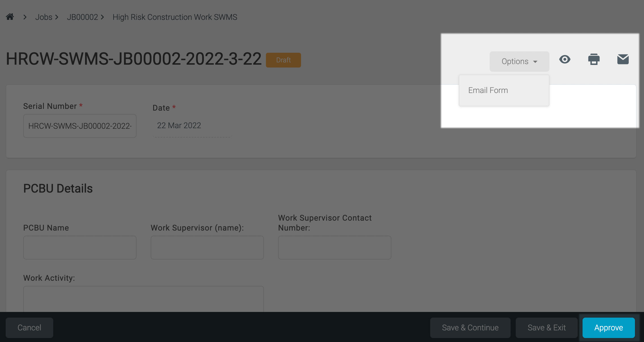Screen dimensions: 644x342
Task: Approve the SWMS form
Action: point(609,328)
